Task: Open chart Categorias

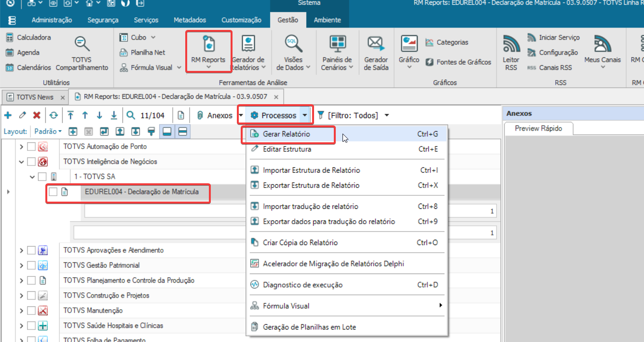Action: 447,42
